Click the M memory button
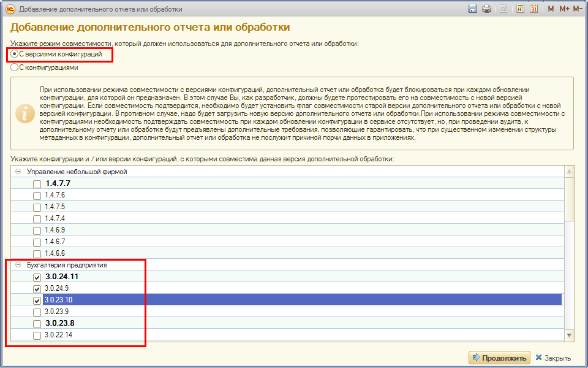The height and width of the screenshot is (368, 588). 551,9
